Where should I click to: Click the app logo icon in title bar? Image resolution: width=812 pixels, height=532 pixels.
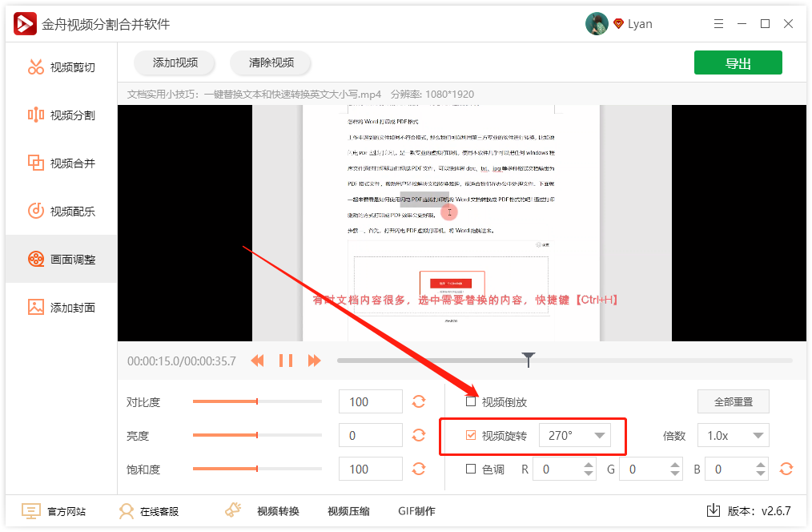25,24
